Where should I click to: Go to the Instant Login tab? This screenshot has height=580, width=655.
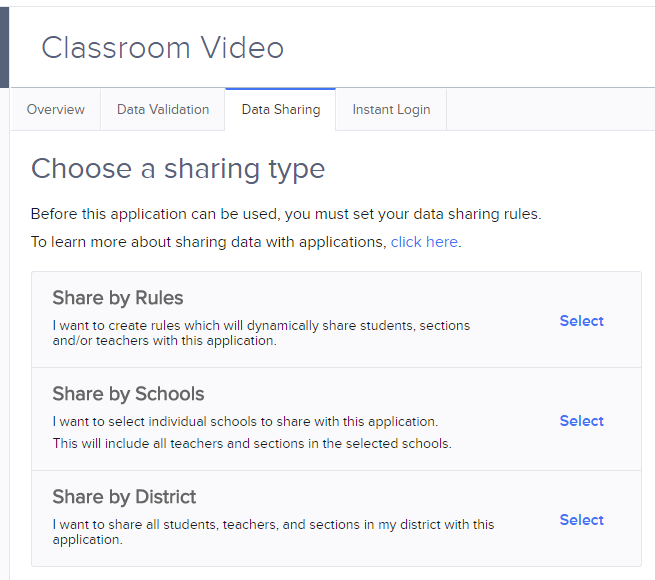click(391, 110)
